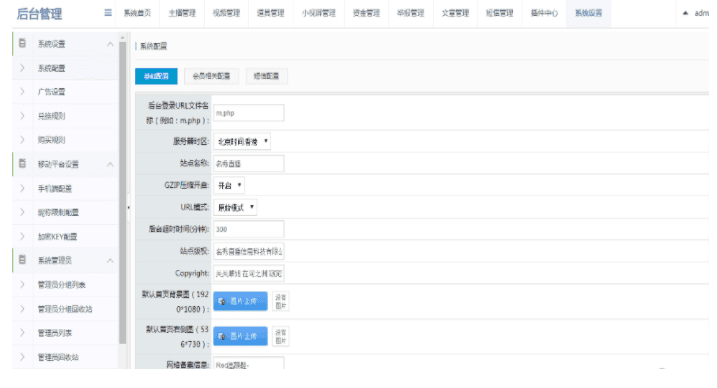The height and width of the screenshot is (388, 718).
Task: Switch to the 短信配置 tab
Action: pos(267,76)
